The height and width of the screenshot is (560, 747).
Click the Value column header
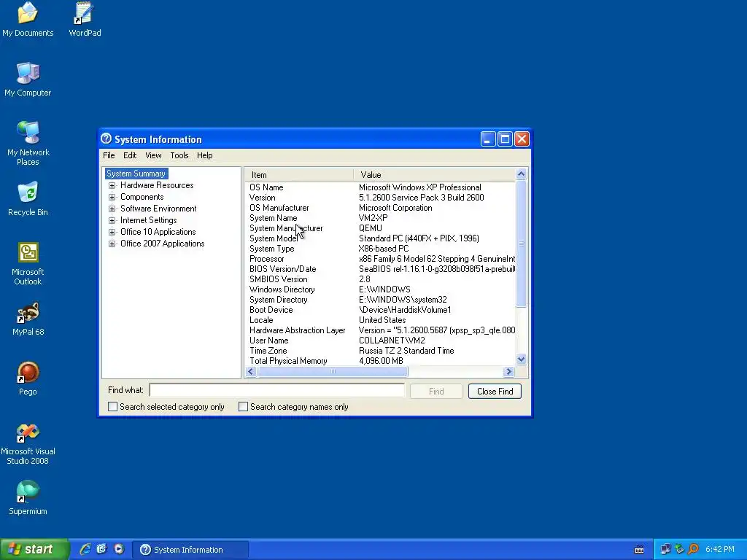click(435, 175)
